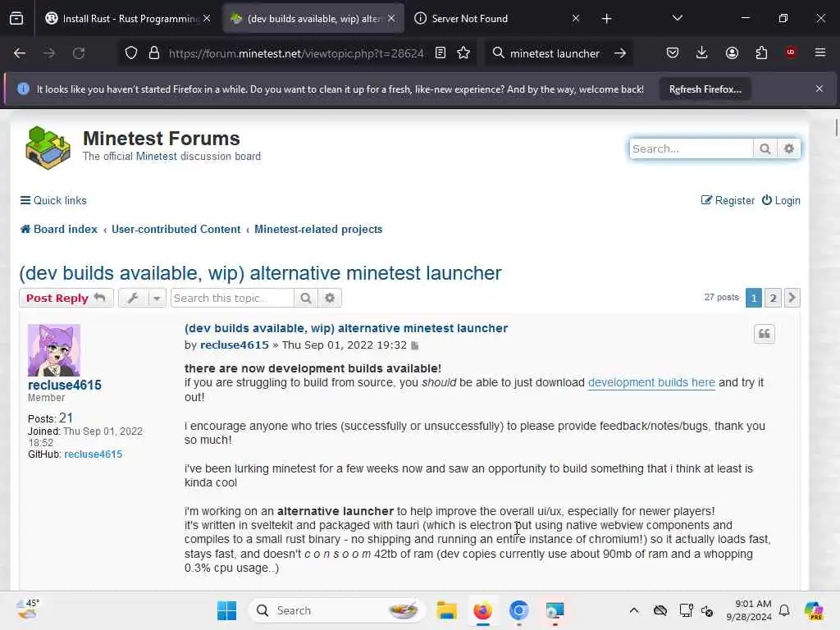Show hidden system tray icons chevron
Viewport: 840px width, 630px height.
coord(634,610)
